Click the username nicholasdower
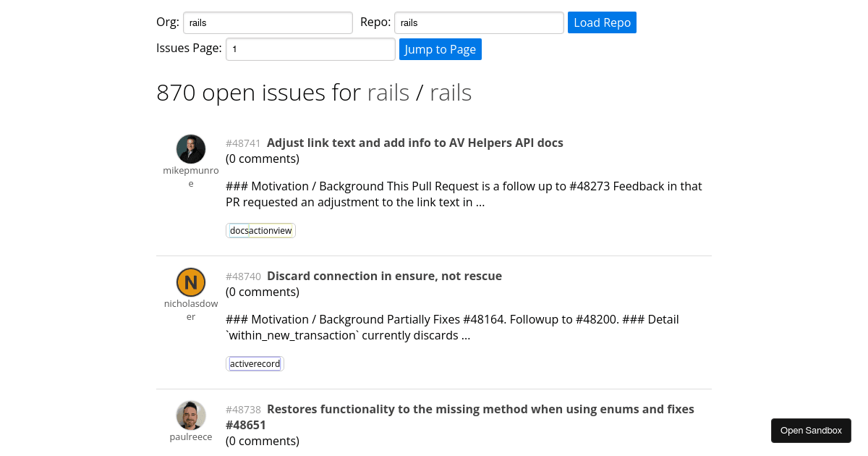The width and height of the screenshot is (868, 456). [191, 310]
